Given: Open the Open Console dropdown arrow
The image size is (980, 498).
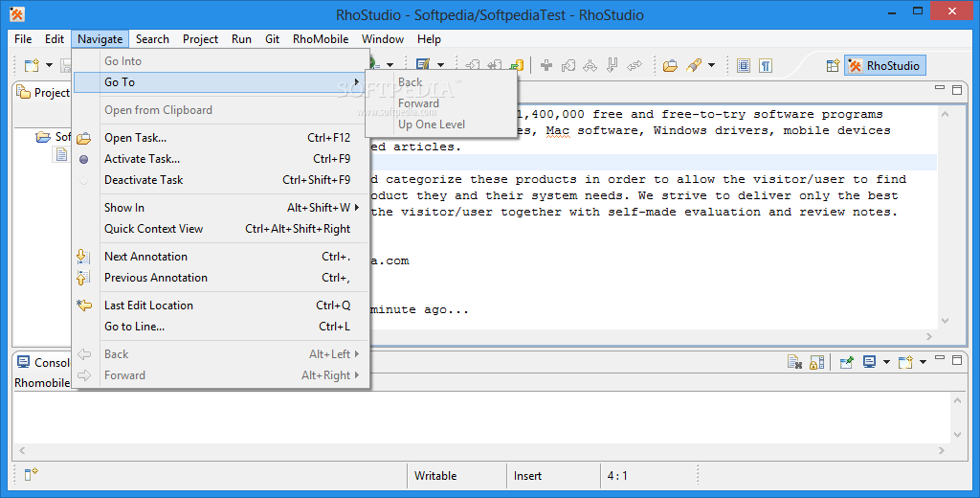Looking at the screenshot, I should click(923, 362).
